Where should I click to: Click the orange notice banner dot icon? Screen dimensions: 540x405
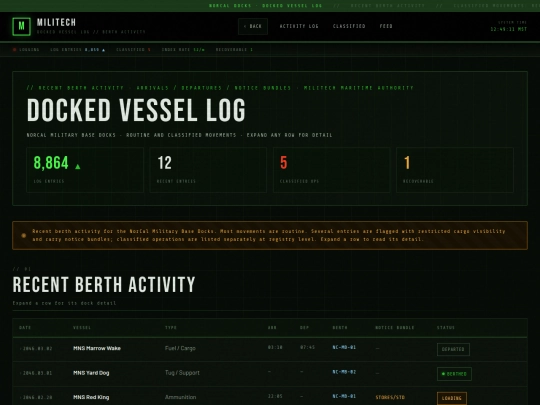[24, 236]
